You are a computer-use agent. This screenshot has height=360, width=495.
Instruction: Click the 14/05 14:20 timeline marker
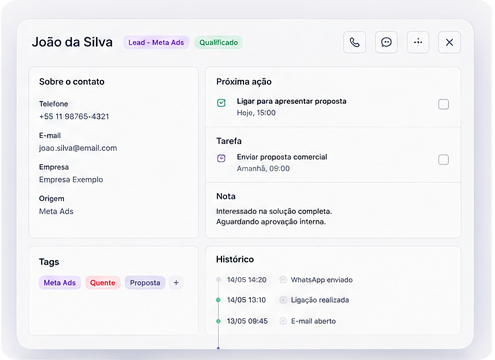point(218,280)
